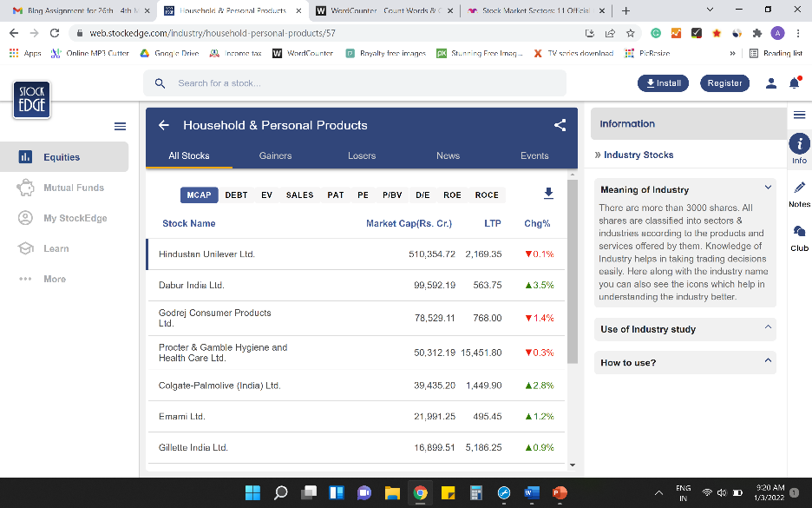Click the stock search field
Viewport: 812px width, 508px height.
355,83
